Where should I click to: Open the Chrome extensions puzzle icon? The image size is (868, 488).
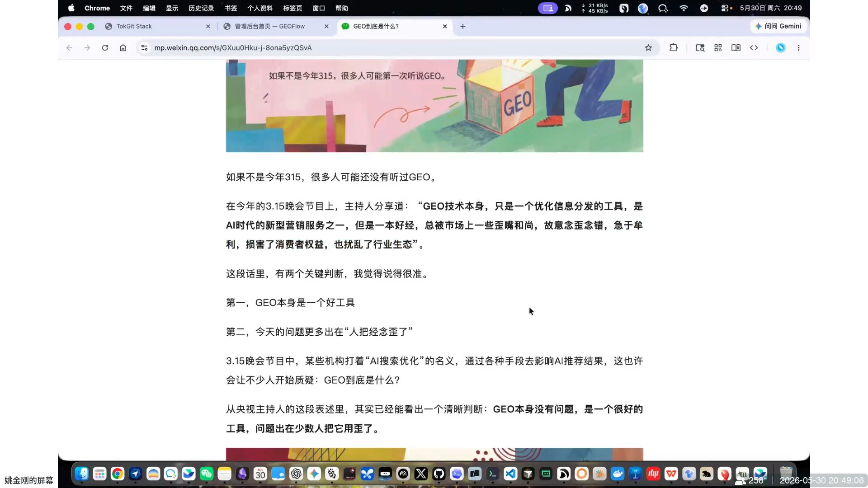tap(674, 48)
